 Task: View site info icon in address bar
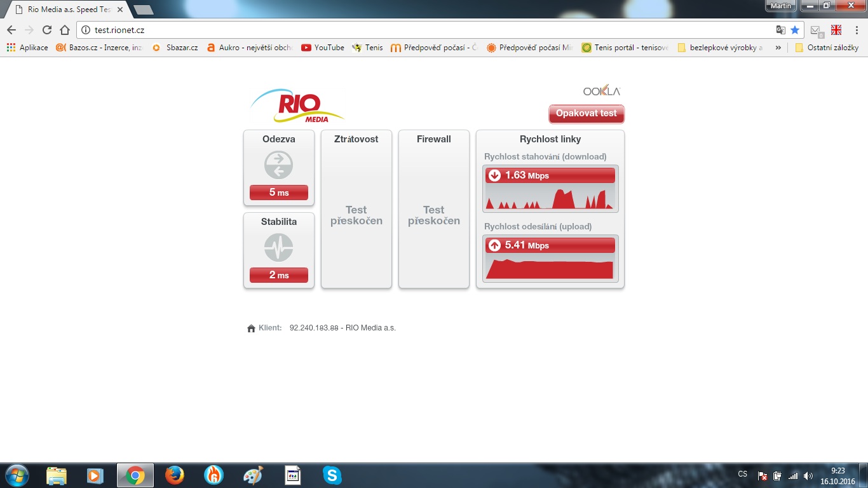(86, 30)
